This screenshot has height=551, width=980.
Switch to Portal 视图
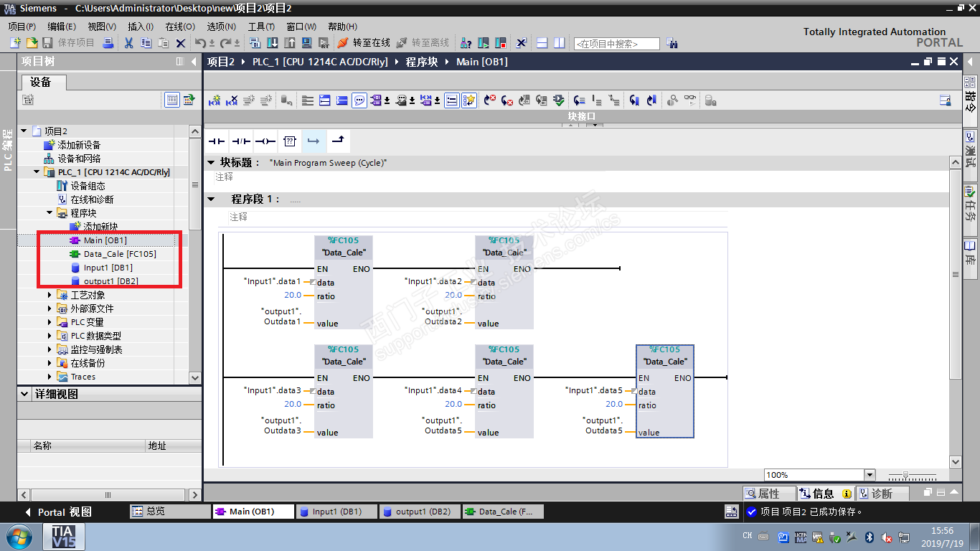[59, 512]
